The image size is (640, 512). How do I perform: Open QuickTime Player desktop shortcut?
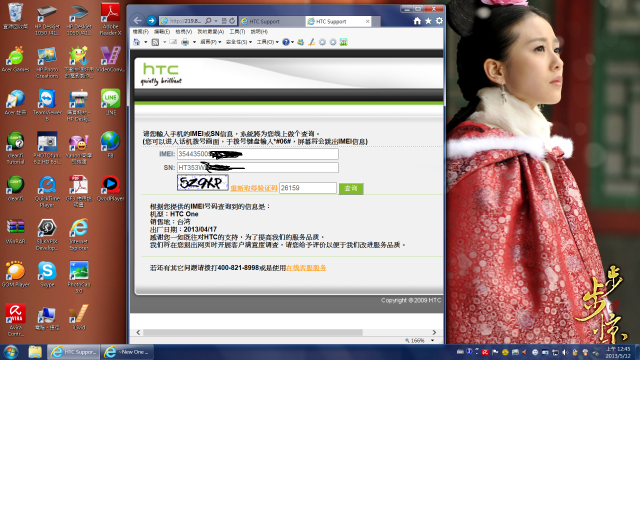point(47,192)
